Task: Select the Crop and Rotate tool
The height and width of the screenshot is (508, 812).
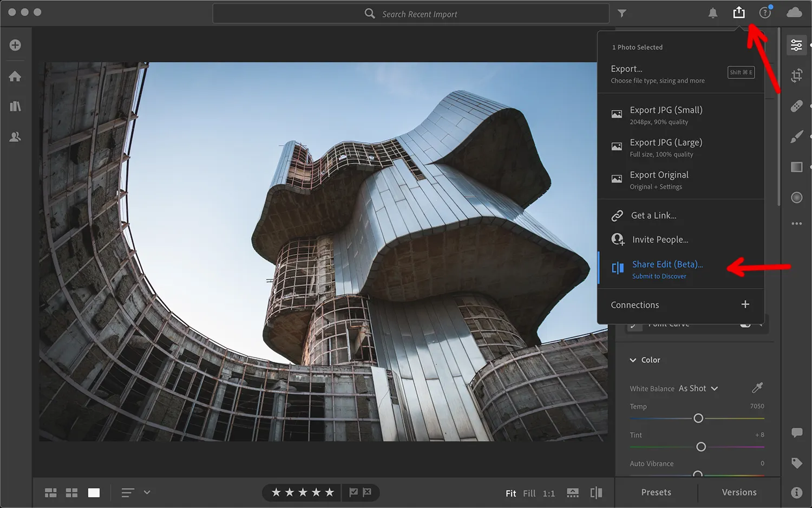Action: coord(796,76)
